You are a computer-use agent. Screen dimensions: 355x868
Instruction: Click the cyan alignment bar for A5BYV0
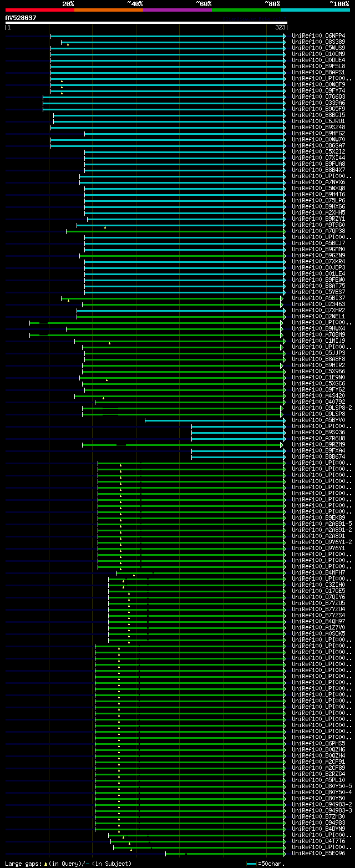coord(214,420)
